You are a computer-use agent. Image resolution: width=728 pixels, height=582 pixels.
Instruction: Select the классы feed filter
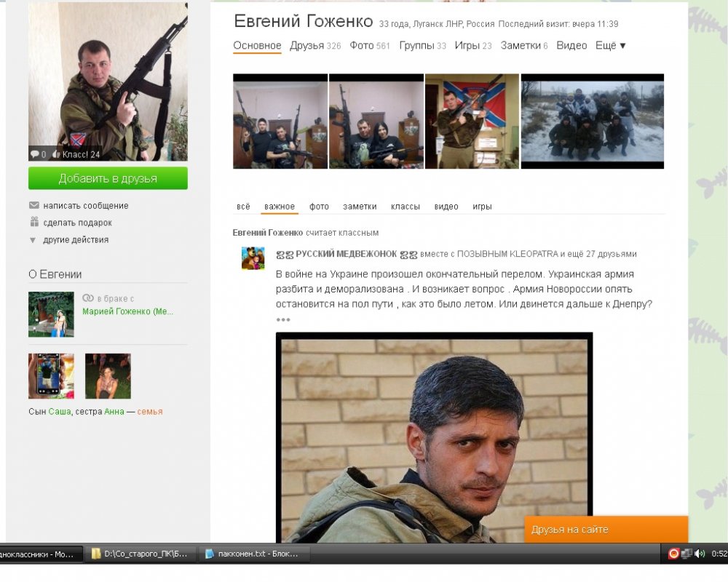coord(405,207)
